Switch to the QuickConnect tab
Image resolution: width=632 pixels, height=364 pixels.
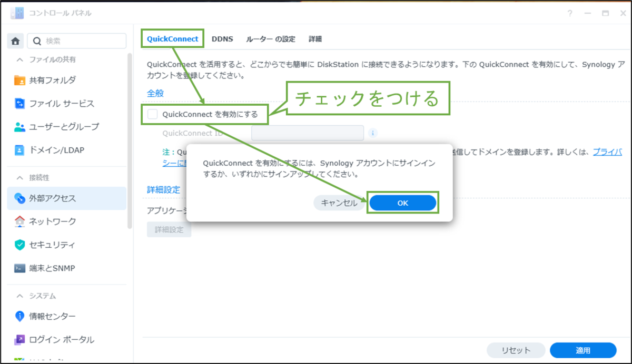click(x=173, y=39)
